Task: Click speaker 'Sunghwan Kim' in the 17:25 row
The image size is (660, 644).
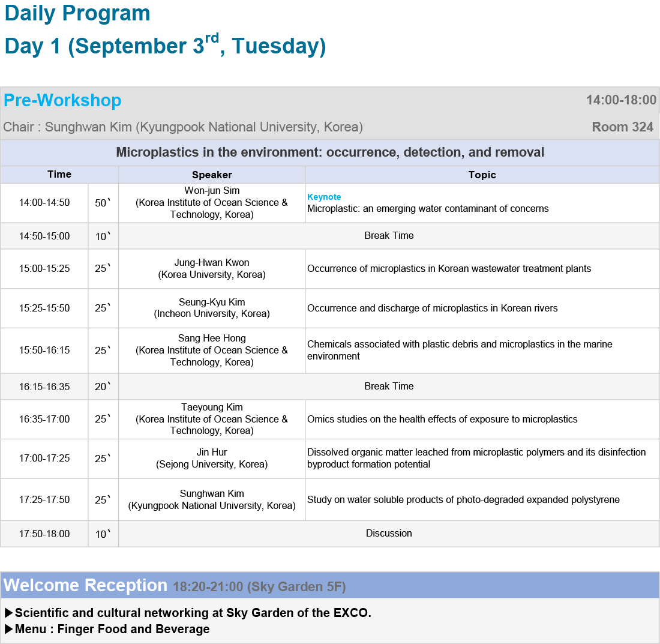Action: point(212,493)
